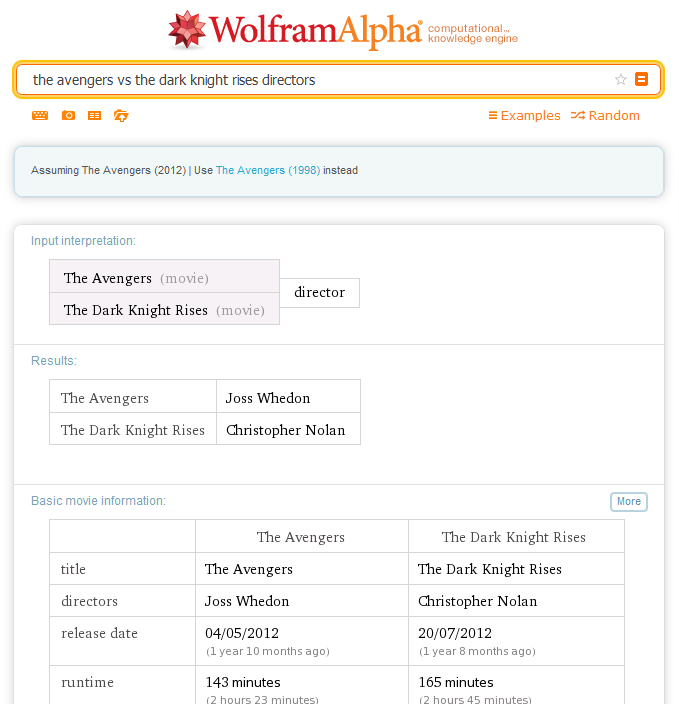Open the data input table icon
The image size is (679, 704).
(x=94, y=115)
